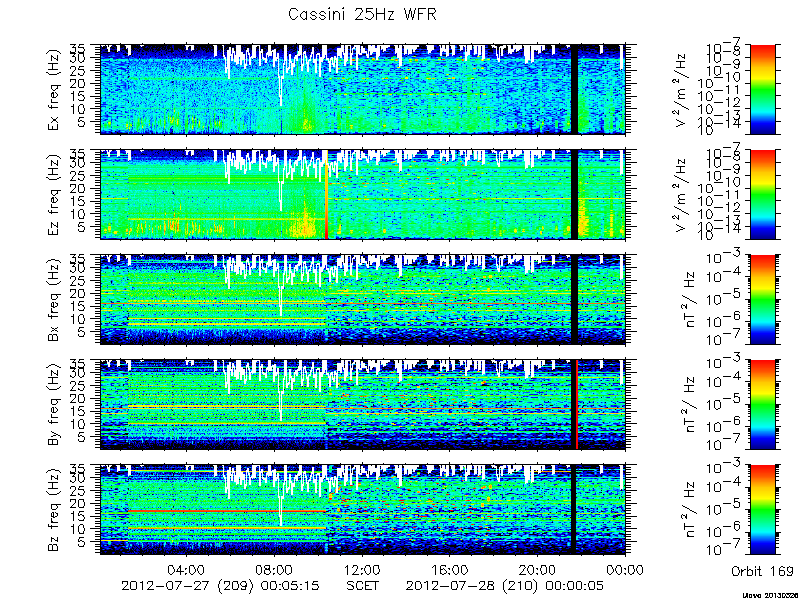Viewport: 800px width, 600px height.
Task: Click the By spectrogram panel
Action: coord(363,405)
